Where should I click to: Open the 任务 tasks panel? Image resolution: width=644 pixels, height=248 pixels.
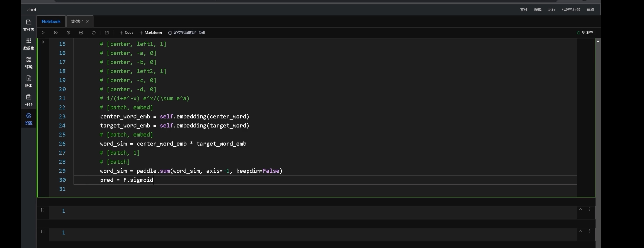[29, 100]
